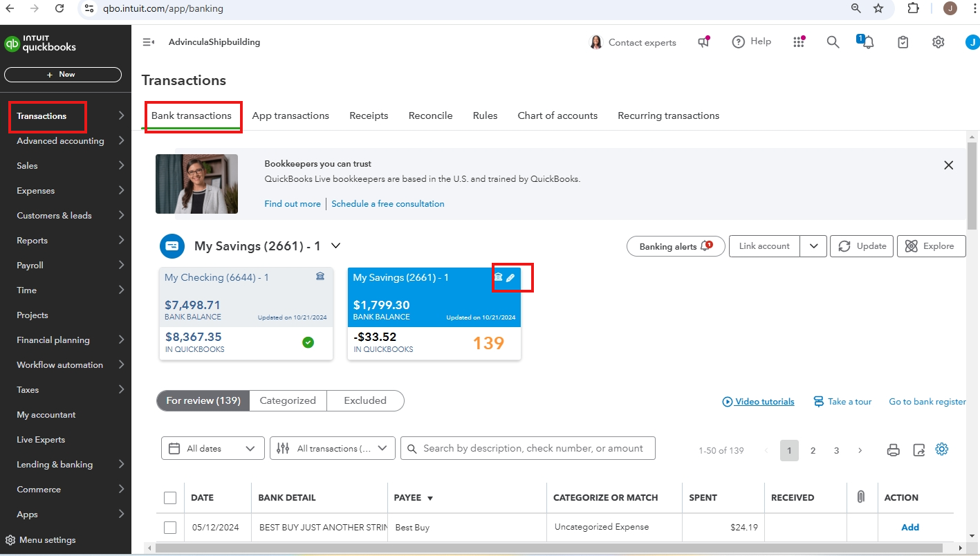
Task: Open Chart of accounts tab
Action: pyautogui.click(x=557, y=115)
